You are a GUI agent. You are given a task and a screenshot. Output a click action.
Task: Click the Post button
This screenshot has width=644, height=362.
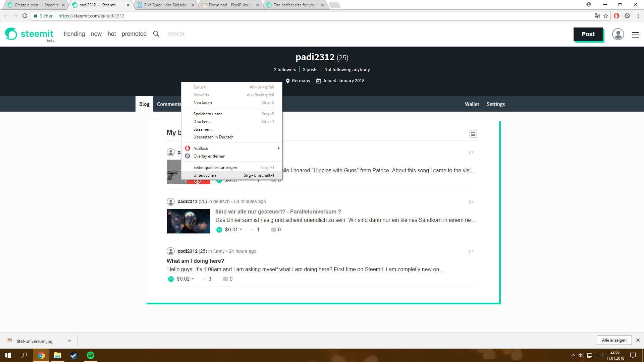coord(588,34)
